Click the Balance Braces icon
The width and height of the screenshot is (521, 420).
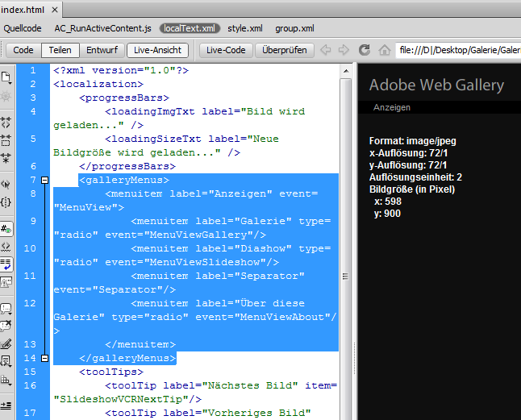coord(6,201)
